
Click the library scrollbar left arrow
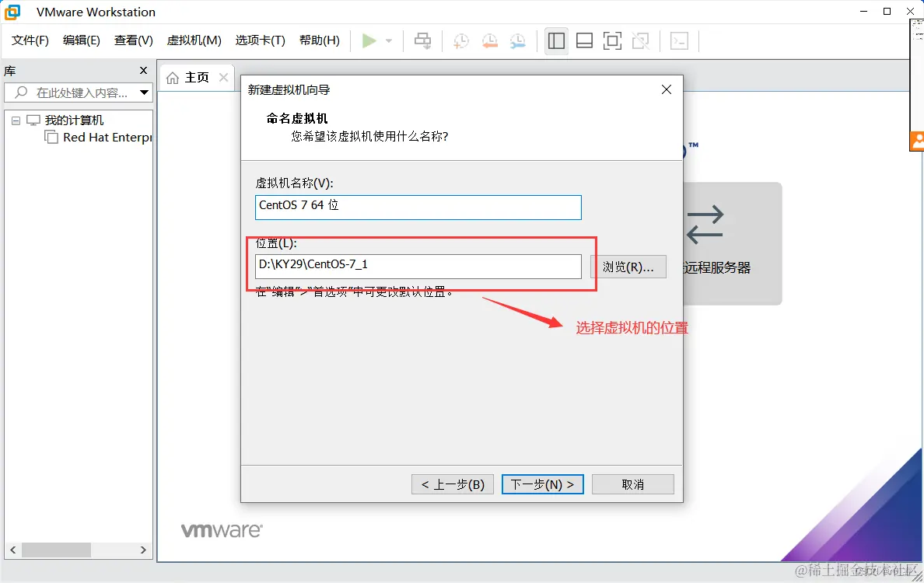(x=12, y=550)
